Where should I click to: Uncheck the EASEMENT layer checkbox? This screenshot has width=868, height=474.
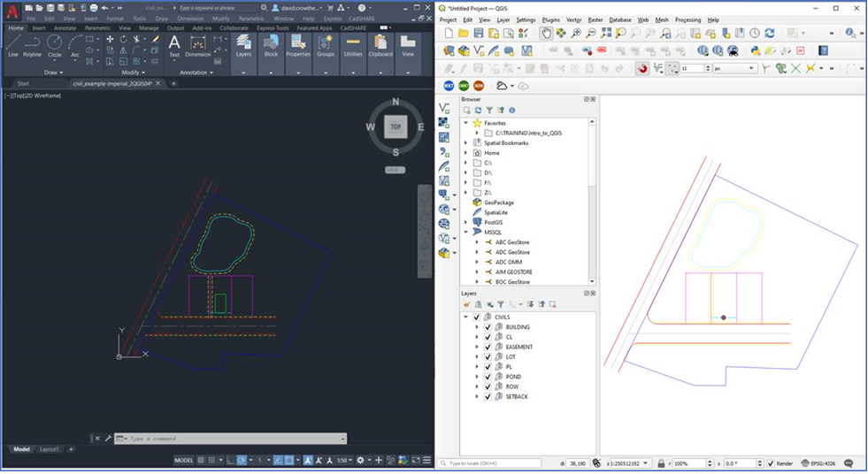pos(488,348)
